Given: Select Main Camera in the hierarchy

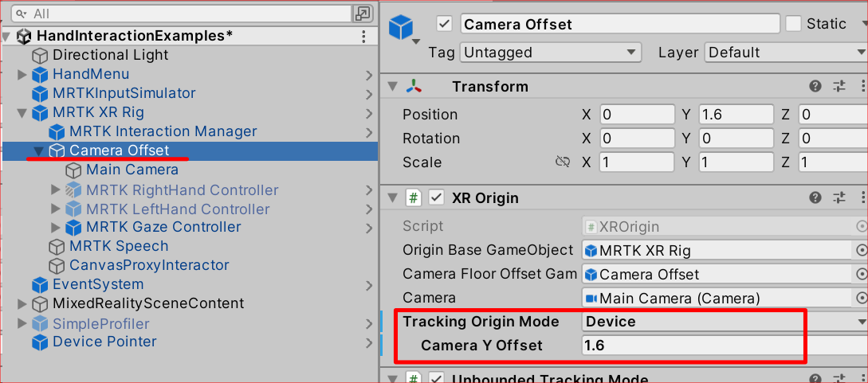Looking at the screenshot, I should pos(132,170).
